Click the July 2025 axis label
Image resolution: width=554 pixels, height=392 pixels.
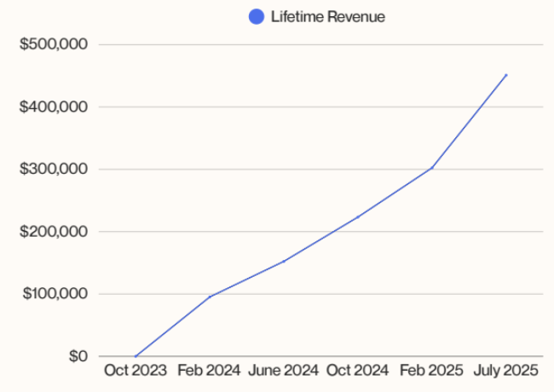[x=505, y=371]
